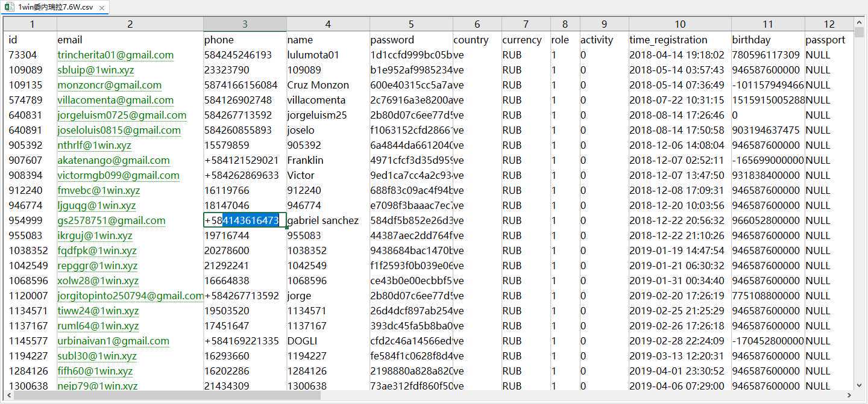The image size is (868, 404).
Task: Click the 'activity' header cell
Action: (605, 40)
